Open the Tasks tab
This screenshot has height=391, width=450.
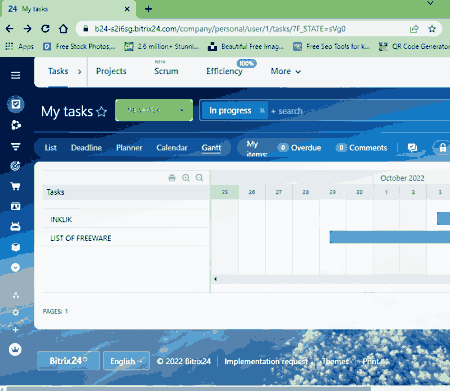58,71
